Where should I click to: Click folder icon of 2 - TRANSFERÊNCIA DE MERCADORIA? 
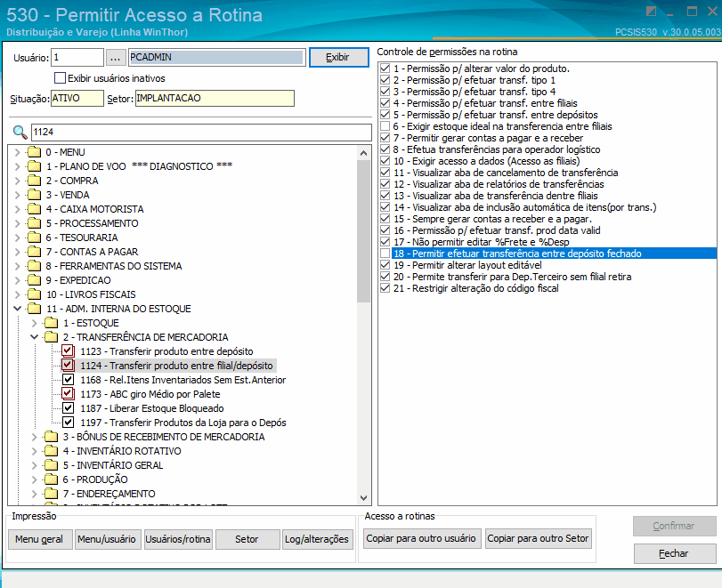point(51,337)
